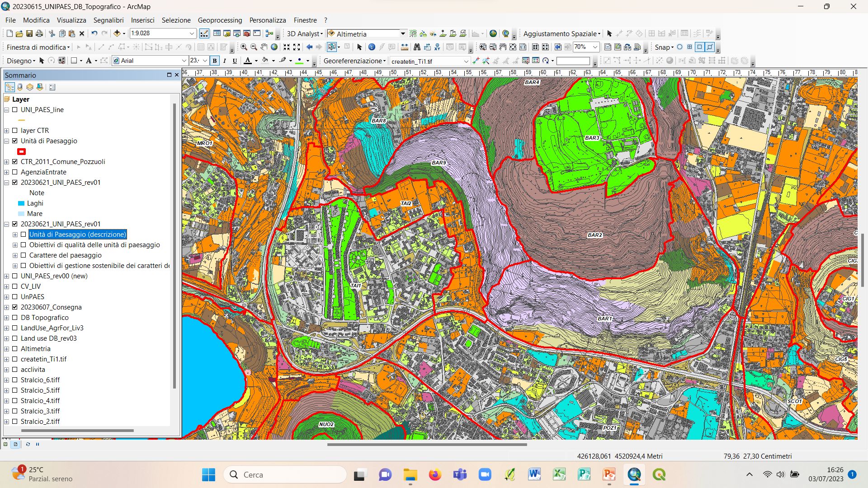The image size is (868, 488).
Task: Check Carattere del paesaggio layer
Action: click(x=24, y=255)
